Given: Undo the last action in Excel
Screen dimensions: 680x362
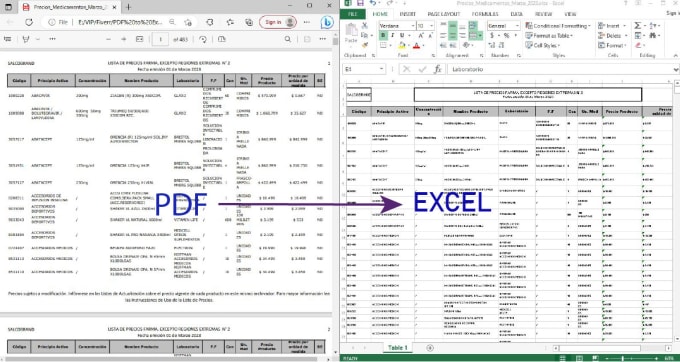Looking at the screenshot, I should 373,3.
